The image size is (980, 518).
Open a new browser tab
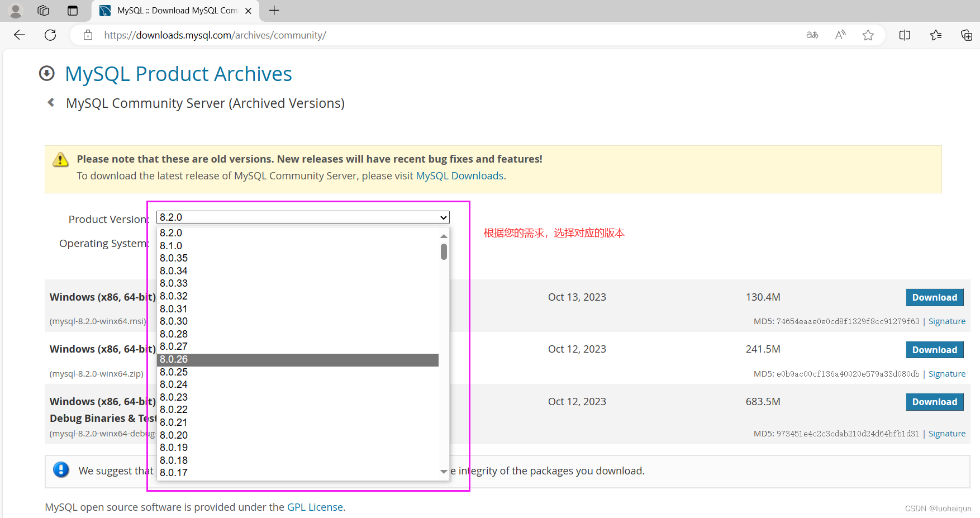pos(274,11)
